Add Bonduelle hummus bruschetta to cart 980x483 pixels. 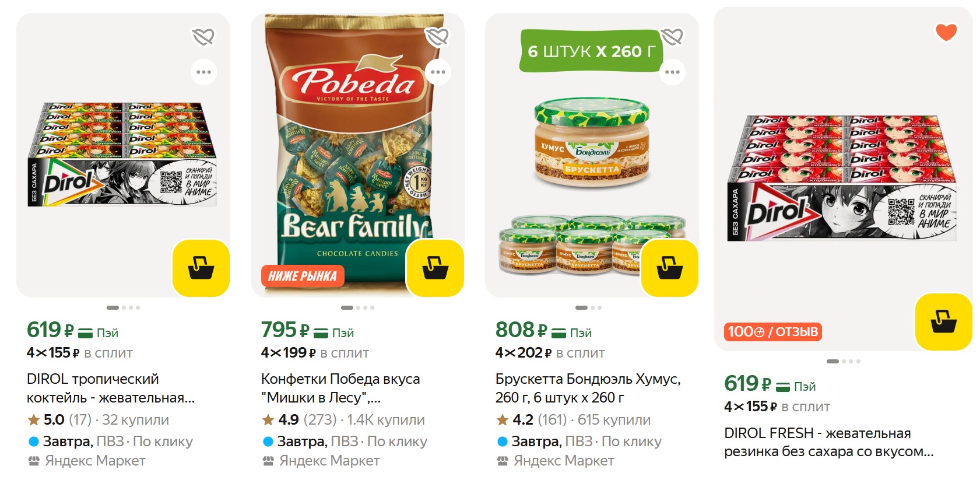click(670, 268)
